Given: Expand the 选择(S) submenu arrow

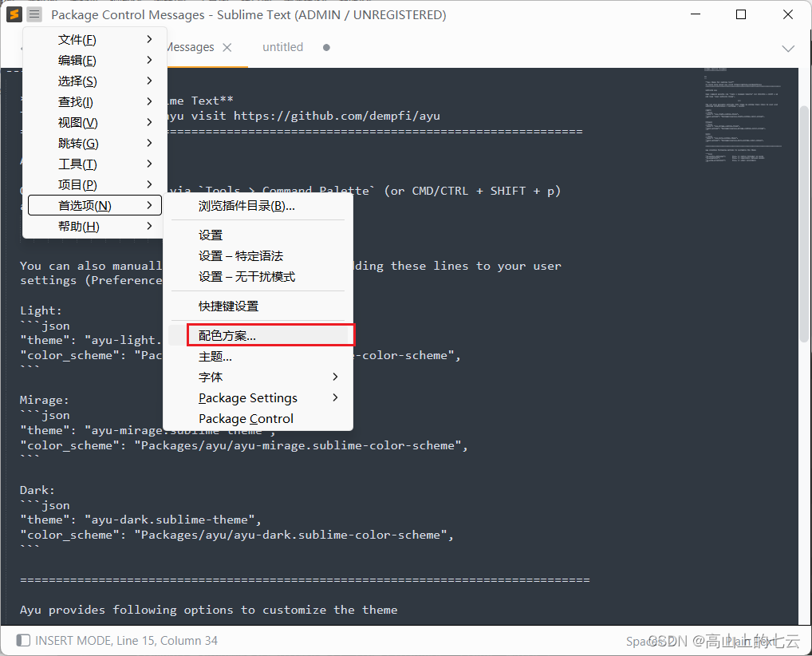Looking at the screenshot, I should point(149,81).
